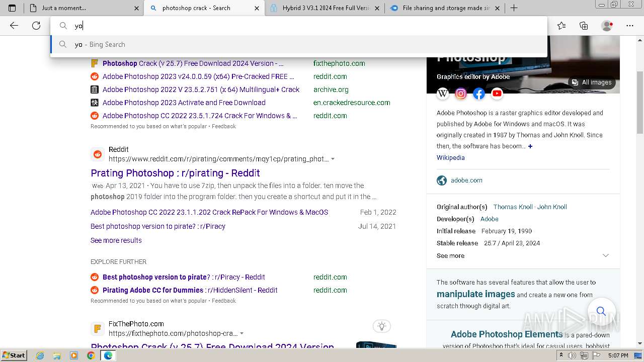This screenshot has height=362, width=644.
Task: Open Photoshop's YouTube icon link
Action: (x=497, y=94)
